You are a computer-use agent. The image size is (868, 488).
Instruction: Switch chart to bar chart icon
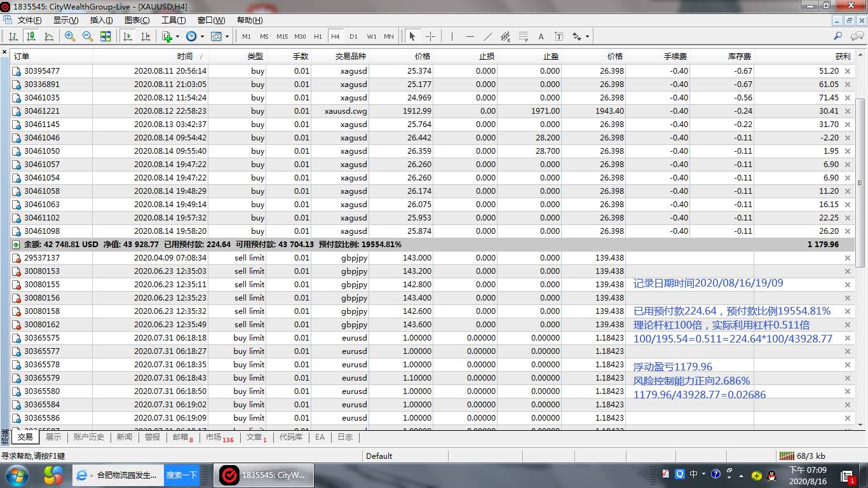click(13, 36)
